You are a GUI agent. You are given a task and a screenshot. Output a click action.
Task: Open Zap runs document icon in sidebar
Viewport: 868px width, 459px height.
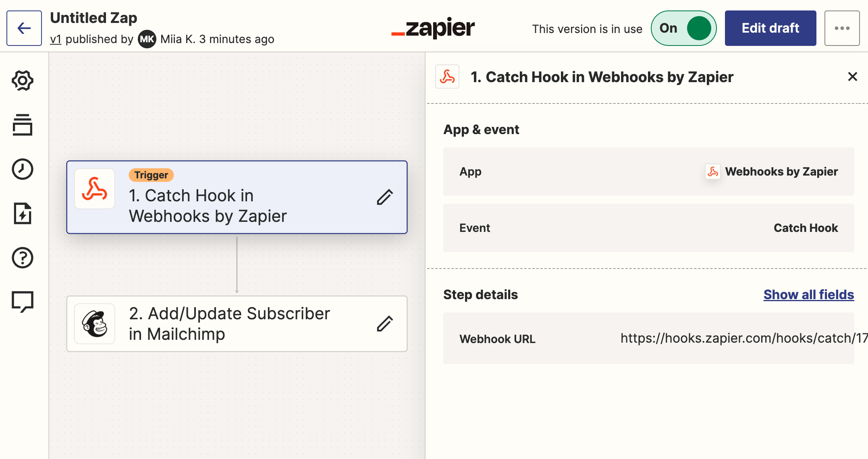(23, 214)
